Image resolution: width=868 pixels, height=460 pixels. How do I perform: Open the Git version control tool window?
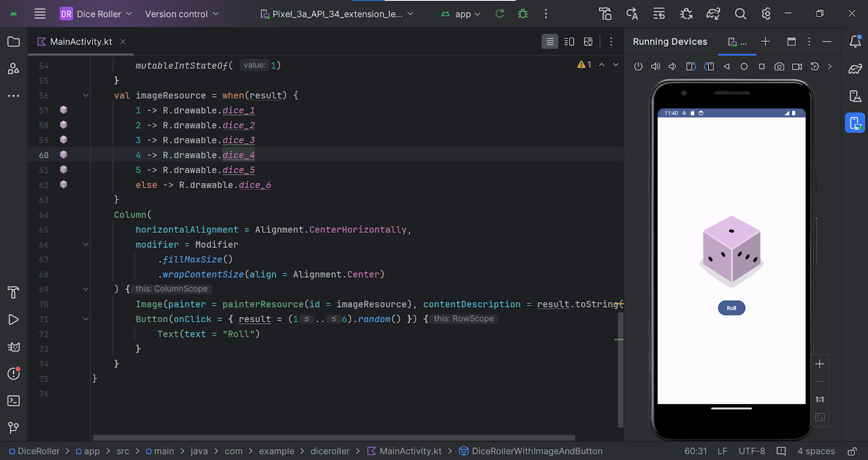[14, 427]
